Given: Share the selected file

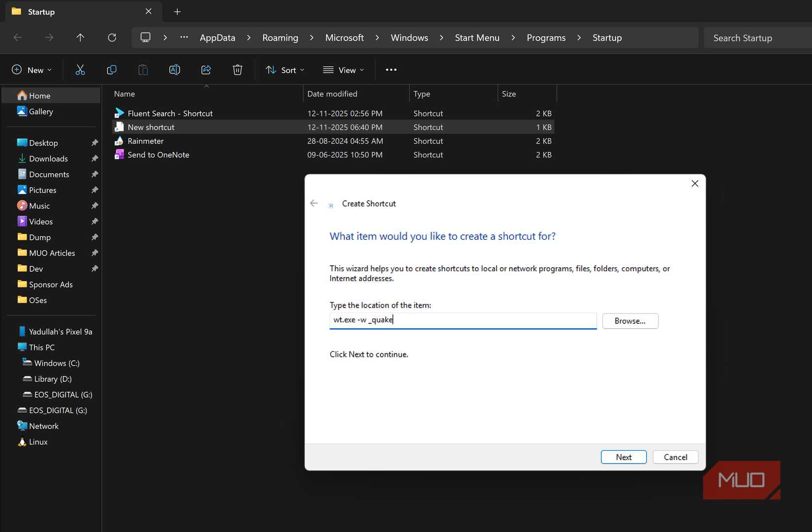Looking at the screenshot, I should point(206,69).
